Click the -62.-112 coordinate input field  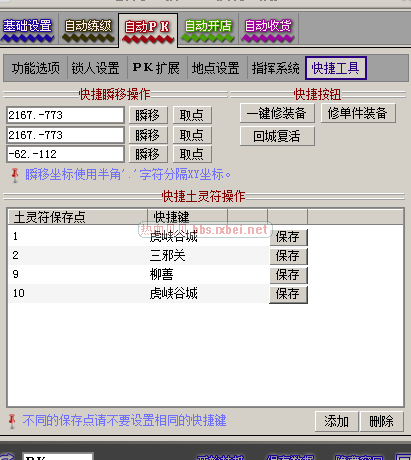pos(65,154)
